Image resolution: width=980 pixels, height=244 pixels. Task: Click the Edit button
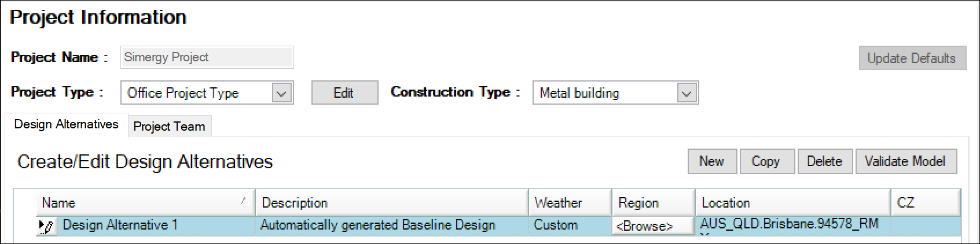click(344, 93)
